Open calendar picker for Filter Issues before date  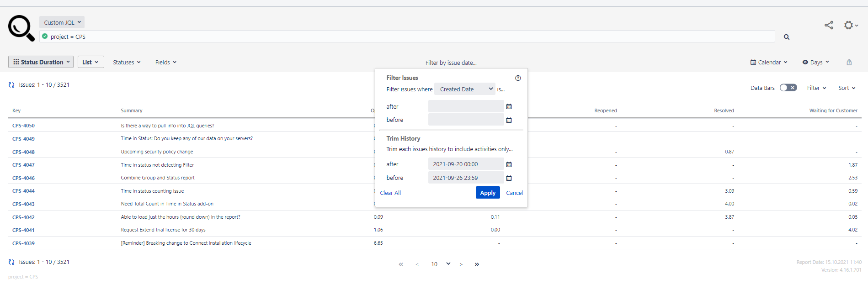tap(509, 120)
